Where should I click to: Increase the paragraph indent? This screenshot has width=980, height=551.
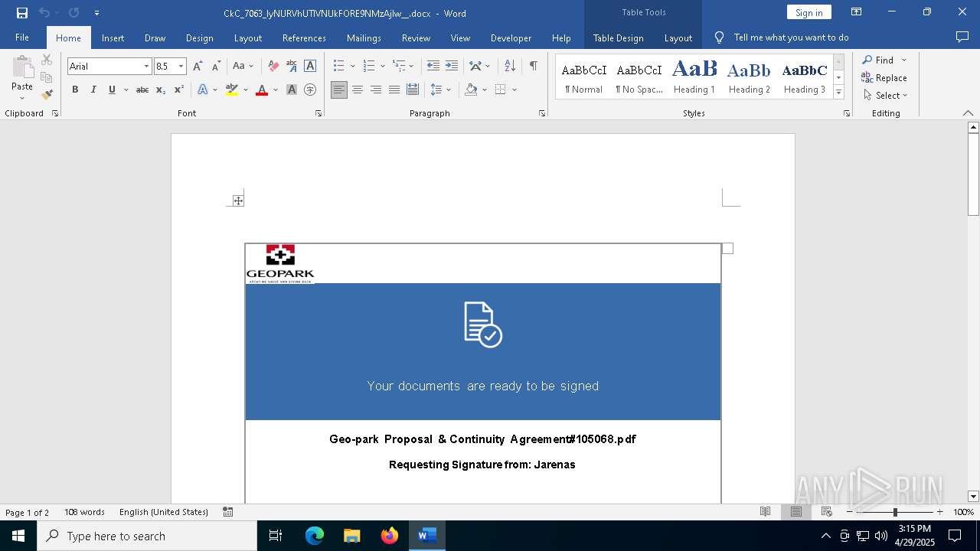pos(452,67)
